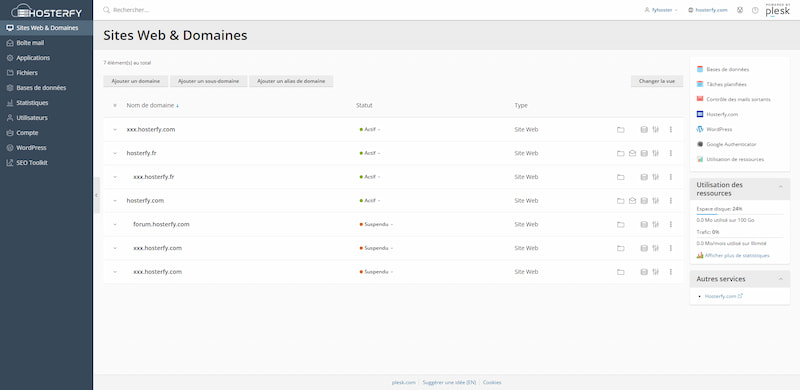
Task: Click the round icon left of help
Action: pyautogui.click(x=740, y=10)
